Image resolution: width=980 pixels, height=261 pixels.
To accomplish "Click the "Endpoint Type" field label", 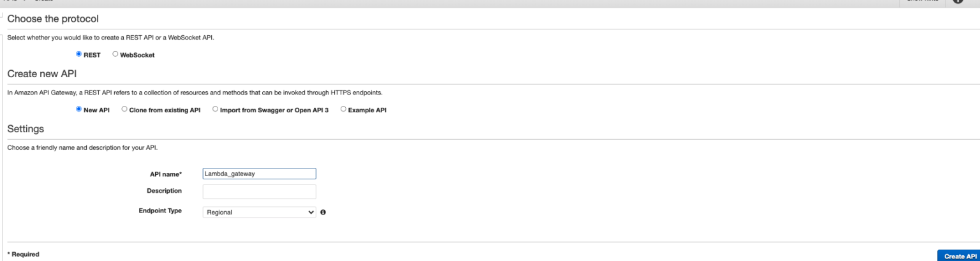I will click(x=160, y=211).
